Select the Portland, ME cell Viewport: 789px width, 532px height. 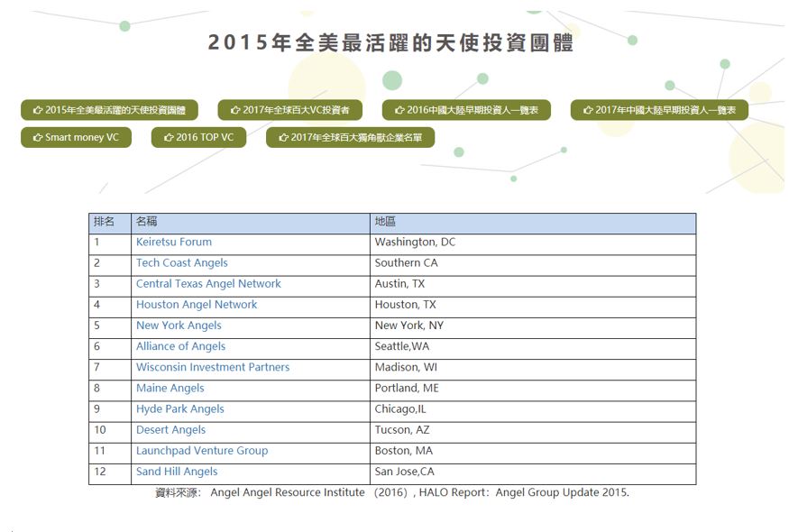pos(533,390)
